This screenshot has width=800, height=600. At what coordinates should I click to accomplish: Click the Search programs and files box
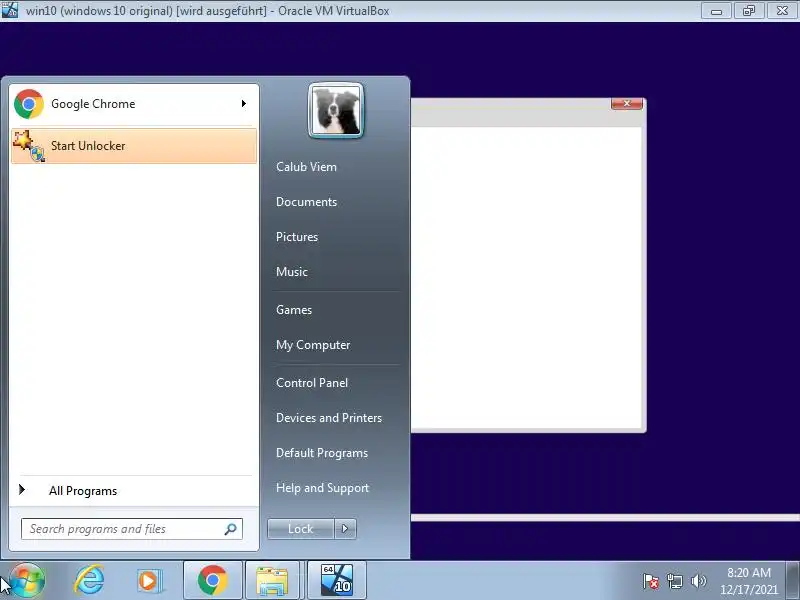[x=132, y=529]
